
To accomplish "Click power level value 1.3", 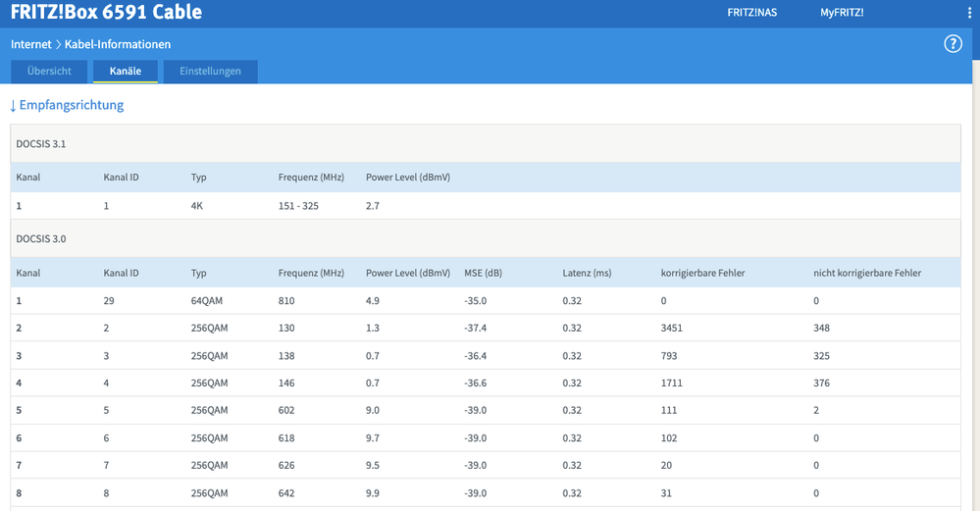I will [373, 328].
